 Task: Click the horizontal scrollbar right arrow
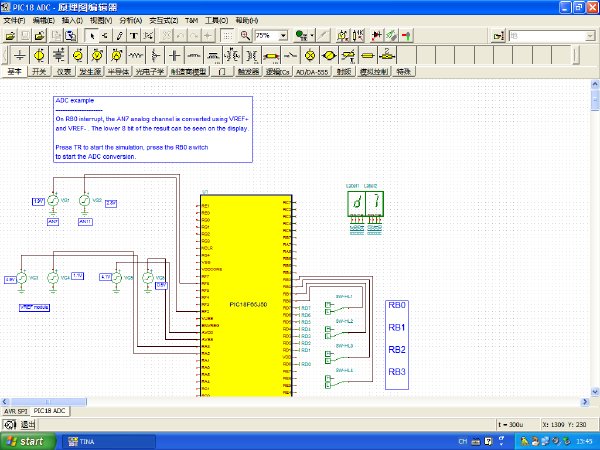click(x=585, y=402)
